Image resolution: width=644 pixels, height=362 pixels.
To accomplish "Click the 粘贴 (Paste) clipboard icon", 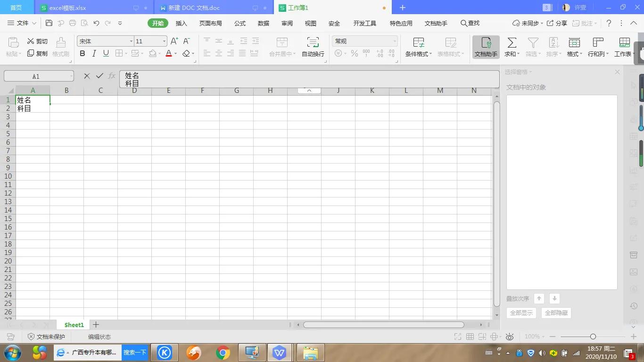I will 13,43.
